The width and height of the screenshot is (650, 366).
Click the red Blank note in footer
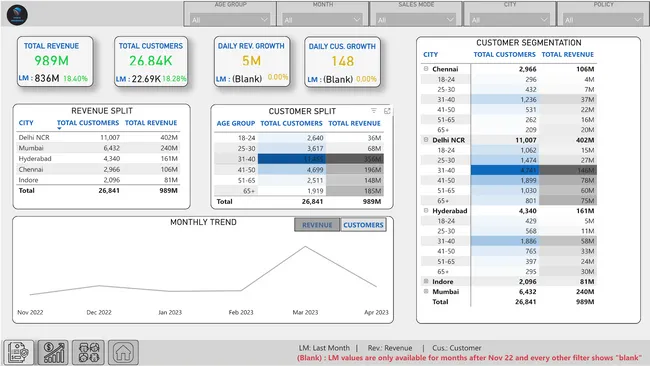[x=469, y=358]
